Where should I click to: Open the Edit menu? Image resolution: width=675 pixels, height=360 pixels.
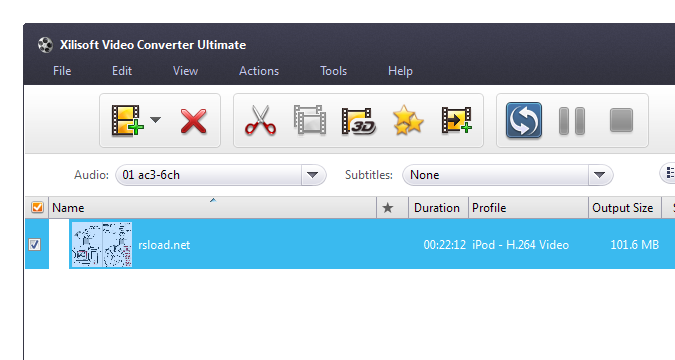click(x=122, y=71)
